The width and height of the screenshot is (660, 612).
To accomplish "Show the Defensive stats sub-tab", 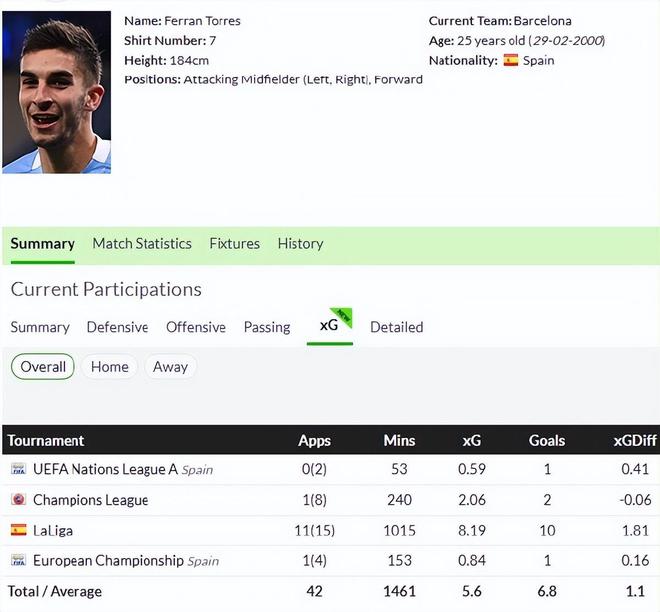I will pyautogui.click(x=117, y=327).
